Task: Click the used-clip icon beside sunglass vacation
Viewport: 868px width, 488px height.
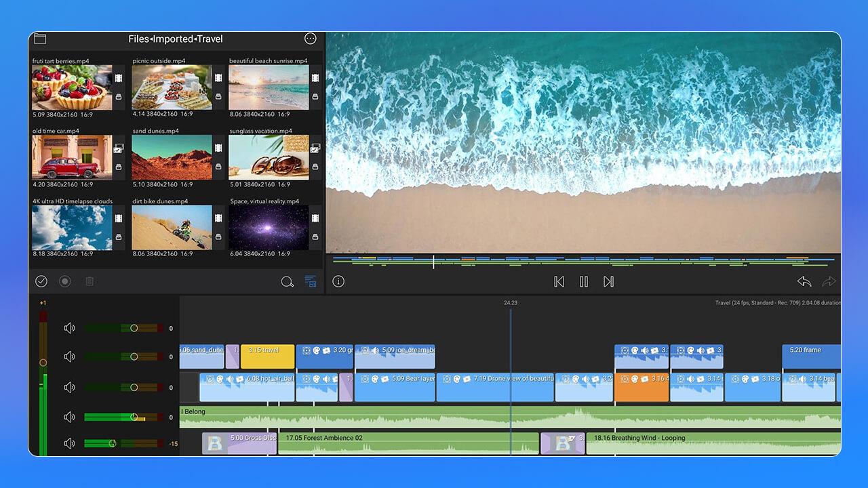Action: (315, 148)
